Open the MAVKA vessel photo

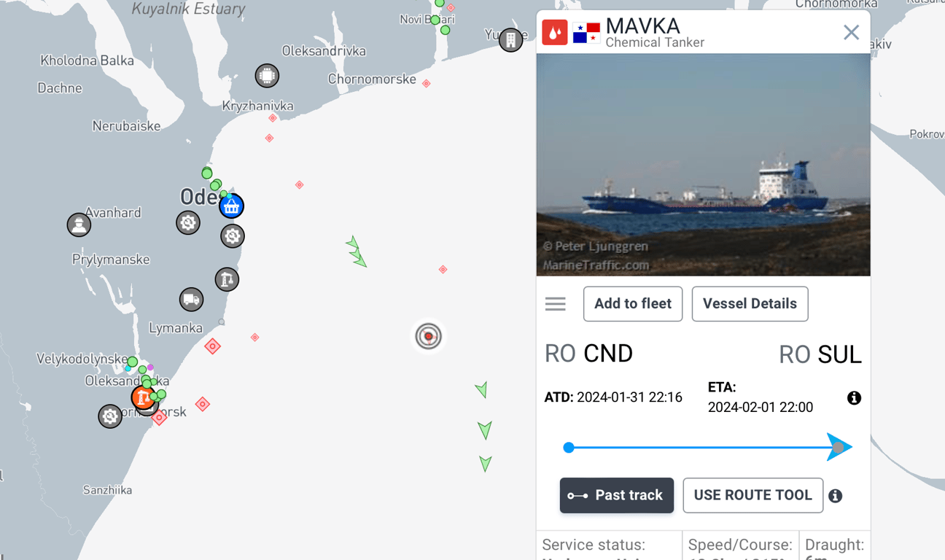tap(703, 165)
